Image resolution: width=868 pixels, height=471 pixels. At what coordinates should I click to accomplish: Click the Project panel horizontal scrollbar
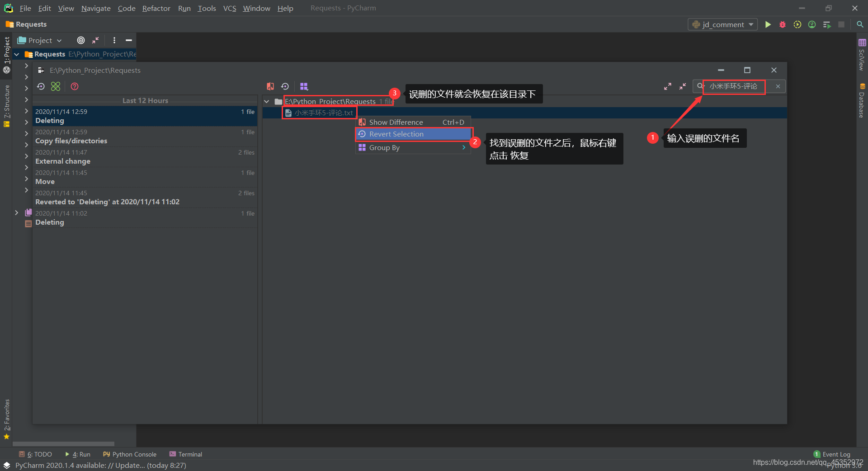63,443
